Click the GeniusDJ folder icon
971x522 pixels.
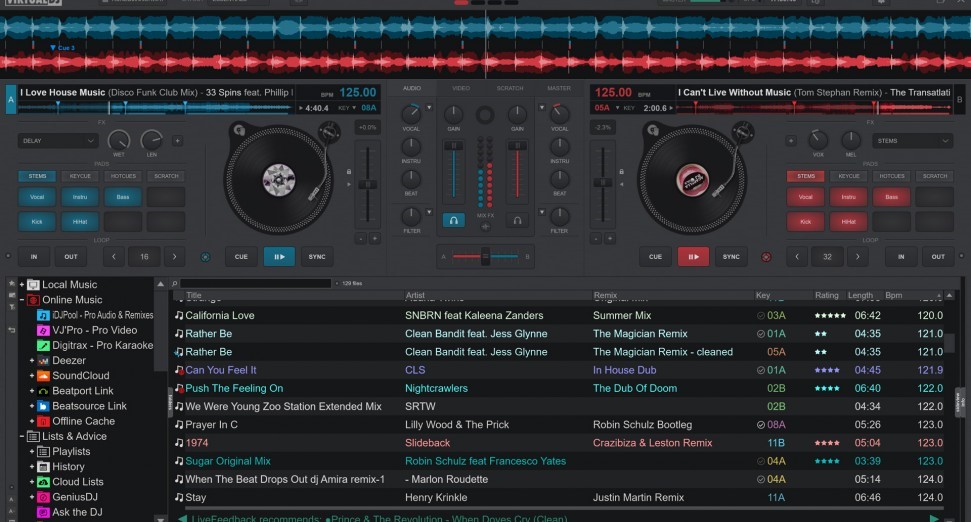[x=43, y=497]
